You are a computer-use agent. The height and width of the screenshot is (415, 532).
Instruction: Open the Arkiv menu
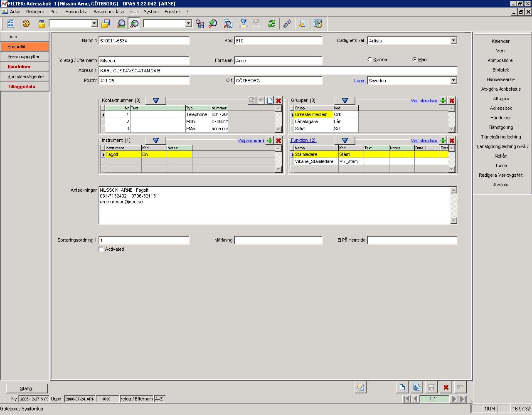coord(15,12)
